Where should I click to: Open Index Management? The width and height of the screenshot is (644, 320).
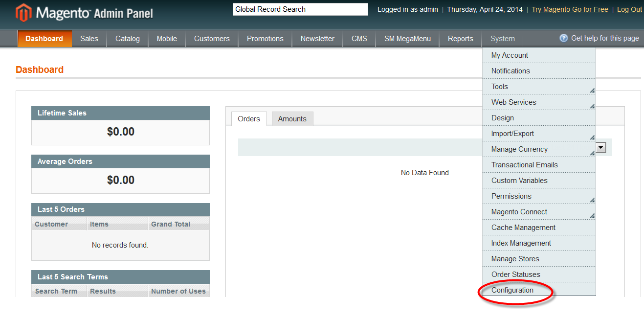539,243
